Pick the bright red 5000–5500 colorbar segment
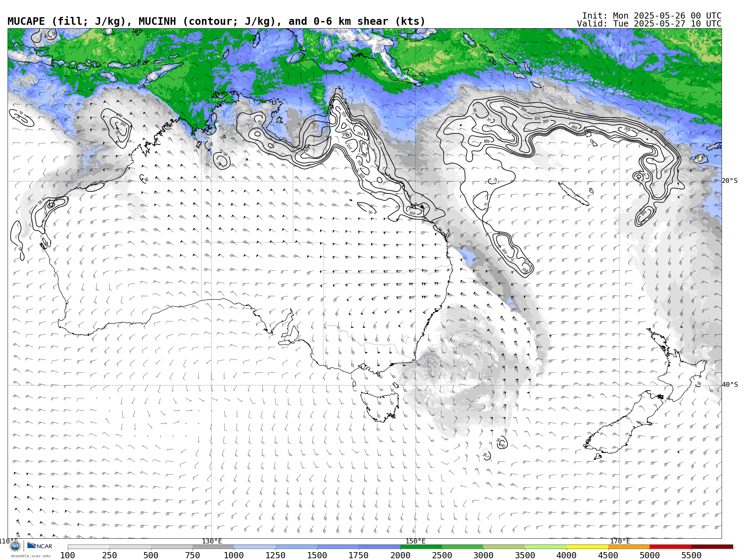 (x=670, y=547)
